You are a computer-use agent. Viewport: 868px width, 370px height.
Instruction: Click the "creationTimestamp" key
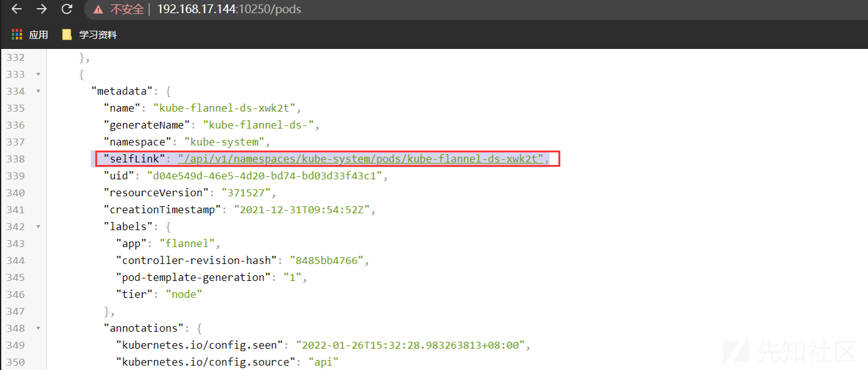click(x=162, y=209)
